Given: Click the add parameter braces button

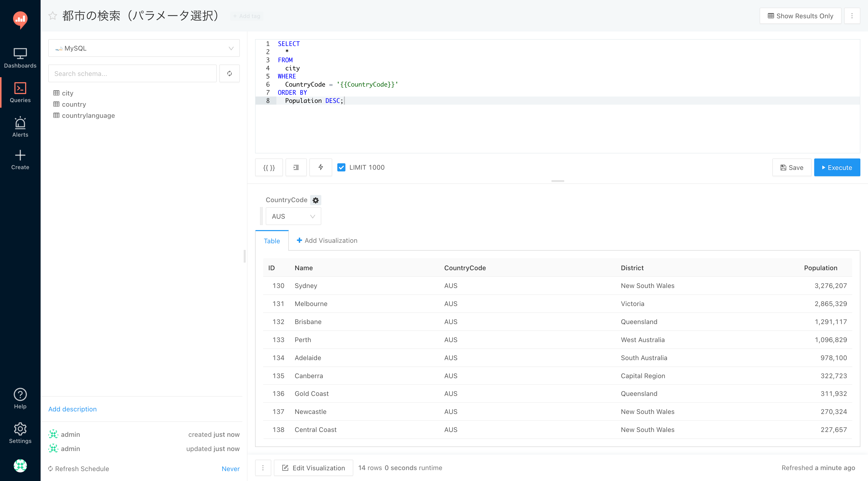Looking at the screenshot, I should click(x=269, y=168).
